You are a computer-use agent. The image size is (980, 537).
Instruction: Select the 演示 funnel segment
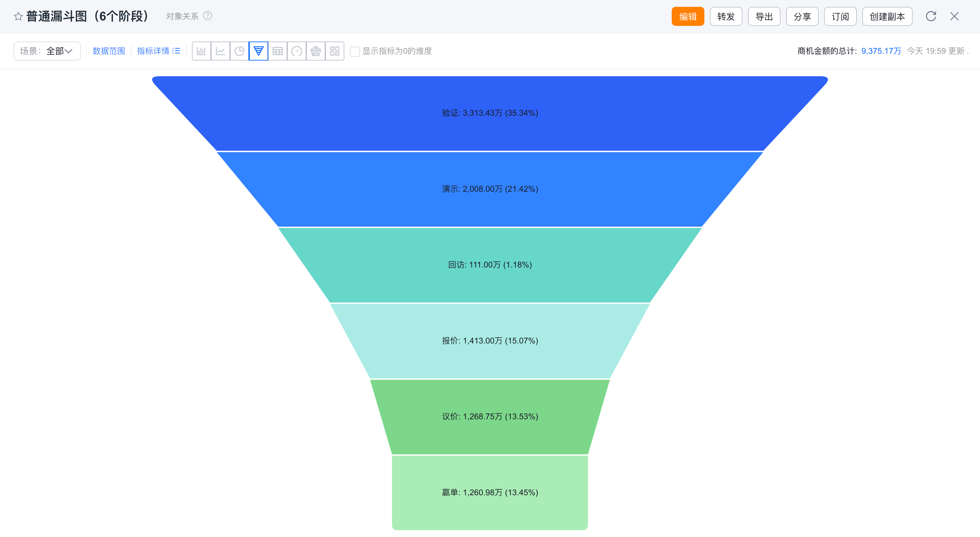coord(490,189)
